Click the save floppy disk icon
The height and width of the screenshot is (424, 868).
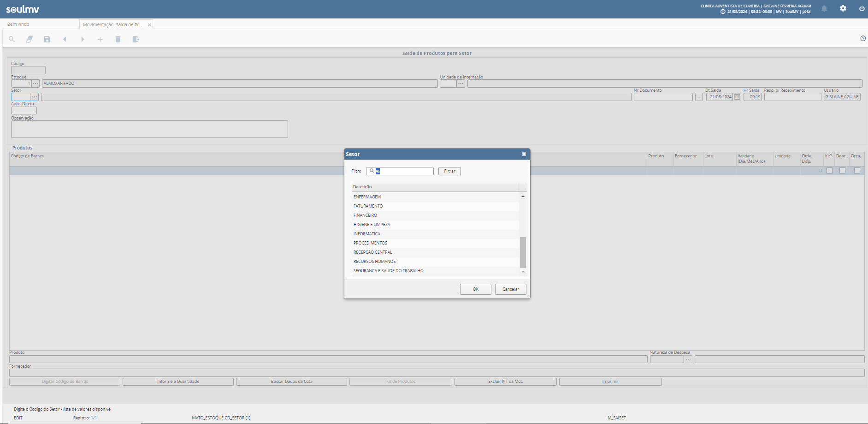click(47, 39)
